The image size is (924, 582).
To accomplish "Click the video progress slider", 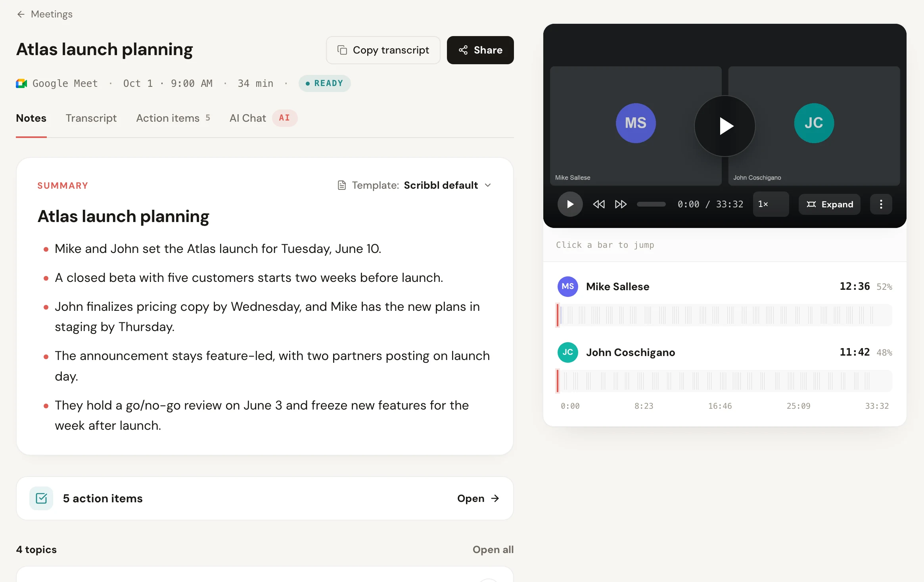I will 651,204.
